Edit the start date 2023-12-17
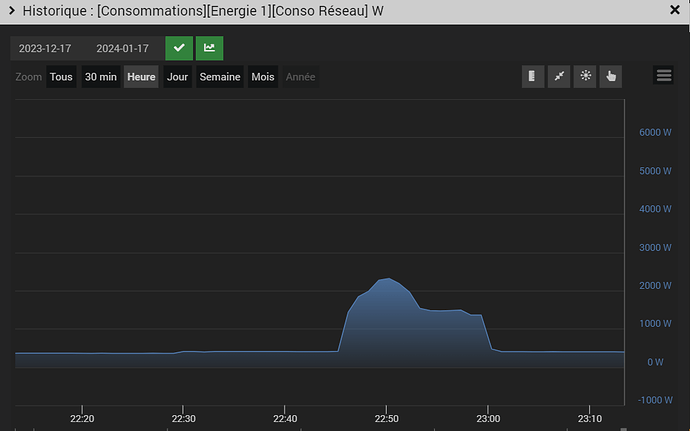The width and height of the screenshot is (690, 431). 45,48
